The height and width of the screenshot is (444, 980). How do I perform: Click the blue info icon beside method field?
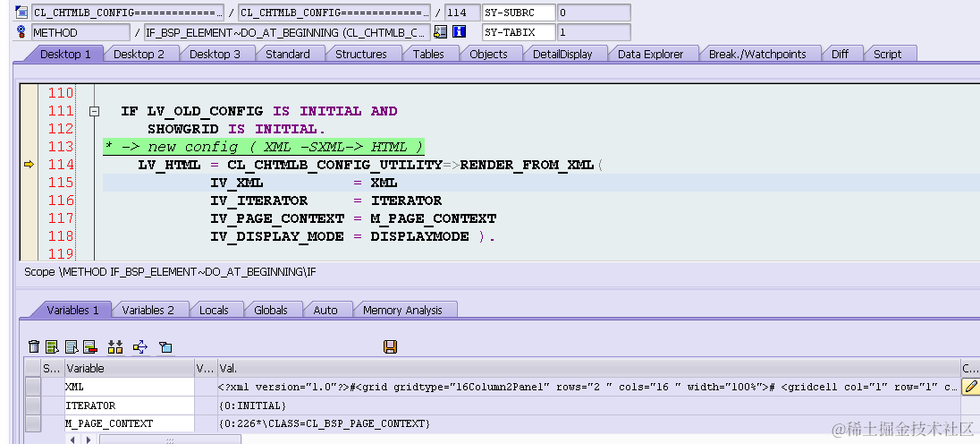tap(460, 32)
